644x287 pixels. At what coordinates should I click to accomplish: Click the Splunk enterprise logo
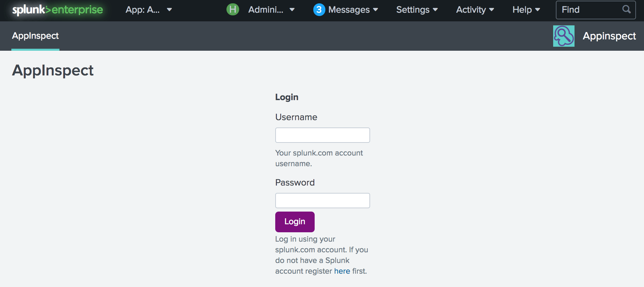pos(57,10)
